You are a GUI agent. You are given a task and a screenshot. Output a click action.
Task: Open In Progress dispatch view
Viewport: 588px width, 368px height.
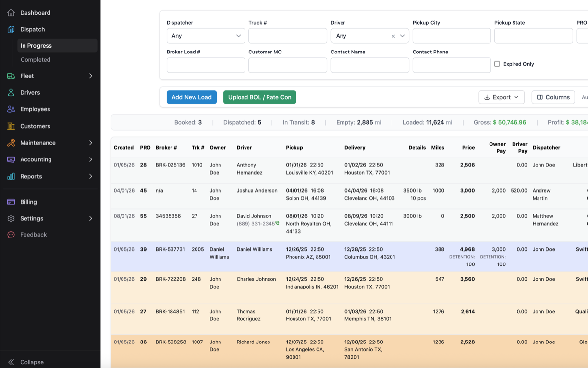[x=57, y=46]
